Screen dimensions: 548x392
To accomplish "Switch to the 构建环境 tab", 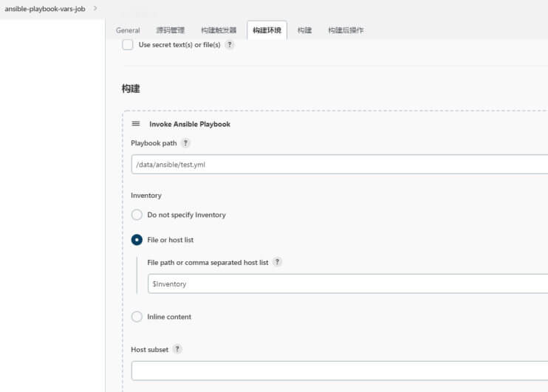I will tap(267, 30).
